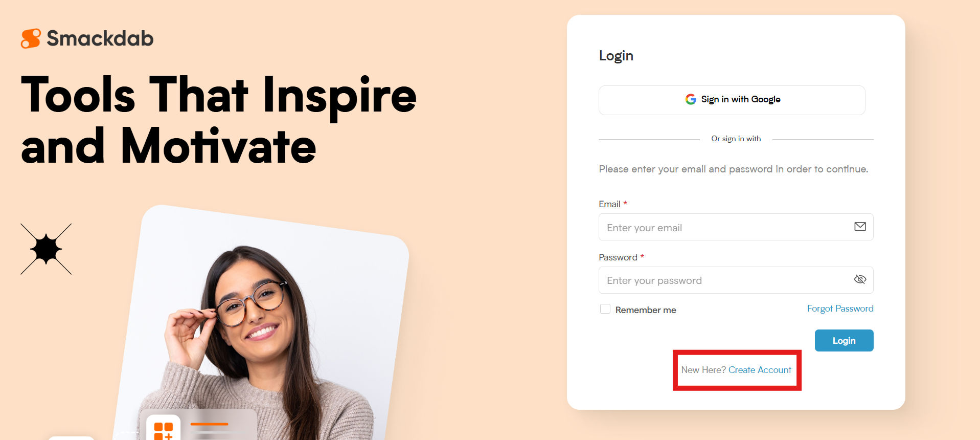
Task: Click the blue Login button
Action: (844, 341)
